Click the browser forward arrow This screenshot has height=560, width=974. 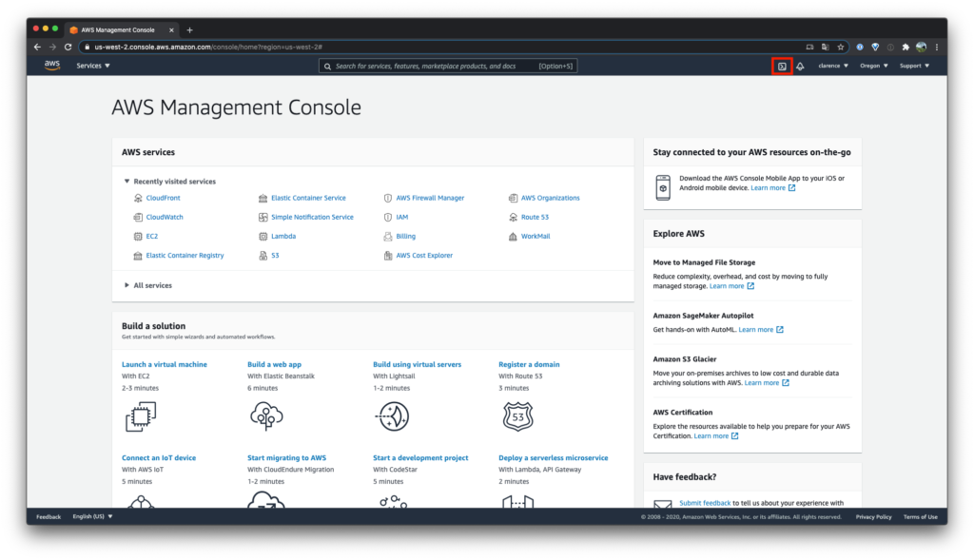[53, 47]
